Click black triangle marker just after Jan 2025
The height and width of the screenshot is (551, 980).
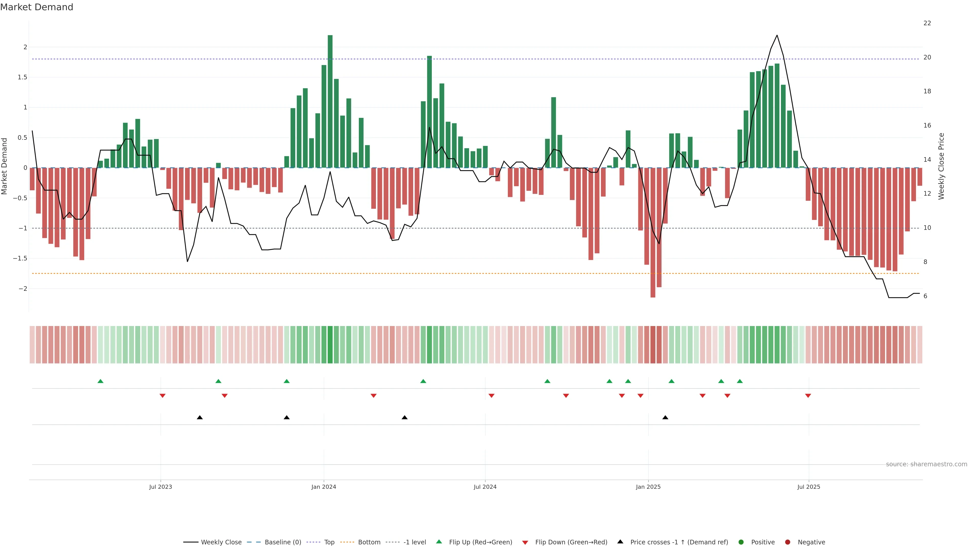click(x=665, y=418)
